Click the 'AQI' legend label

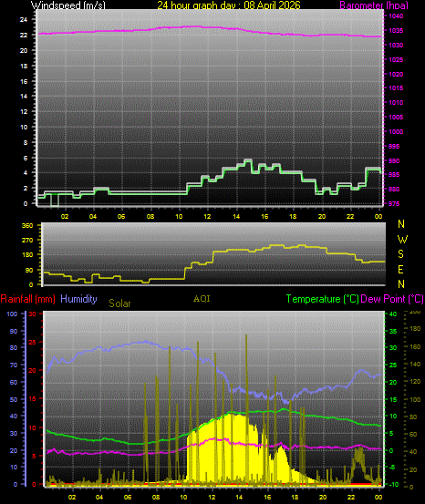(x=202, y=299)
